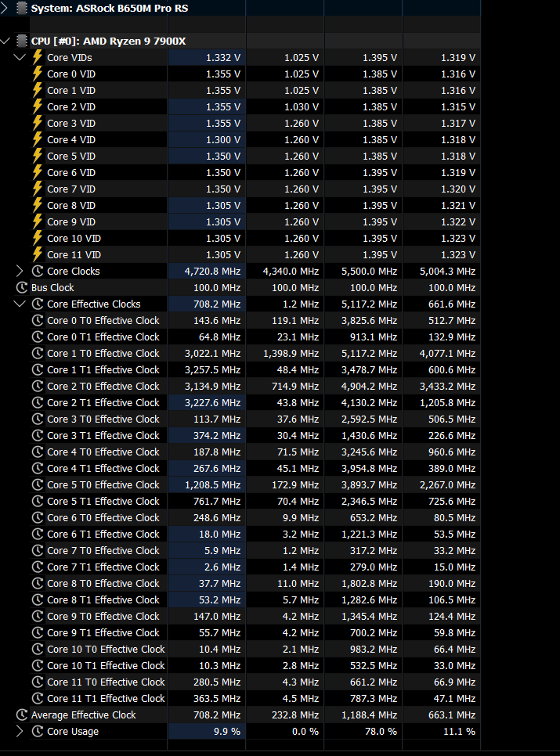This screenshot has width=560, height=756.
Task: Click the voltage icon next to Core 2 VID
Action: tap(37, 106)
